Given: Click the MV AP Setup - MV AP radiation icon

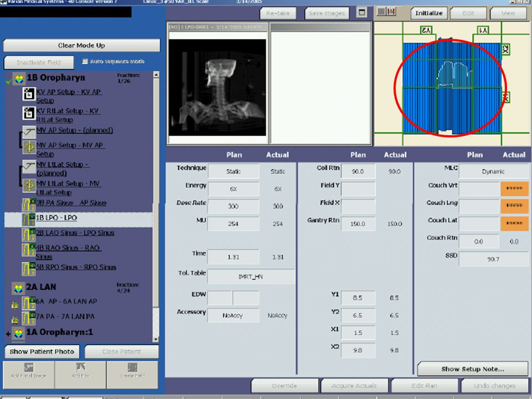Looking at the screenshot, I should coord(29,147).
